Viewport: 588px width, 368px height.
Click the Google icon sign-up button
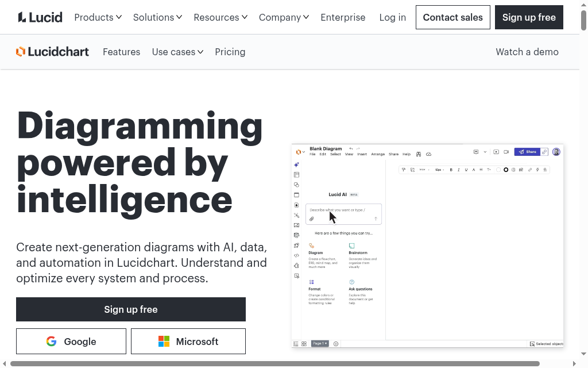[71, 342]
